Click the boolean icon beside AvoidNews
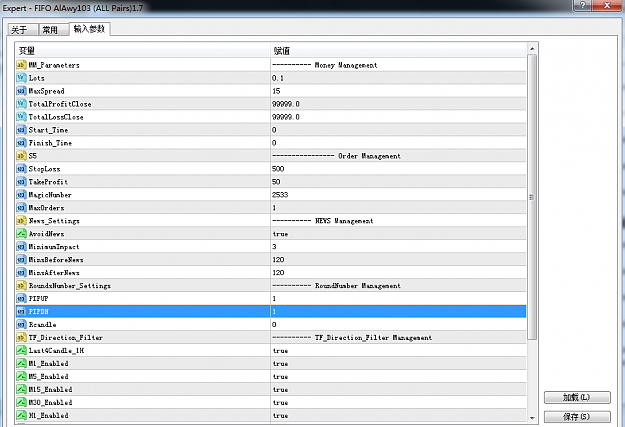This screenshot has width=625, height=427. point(22,233)
